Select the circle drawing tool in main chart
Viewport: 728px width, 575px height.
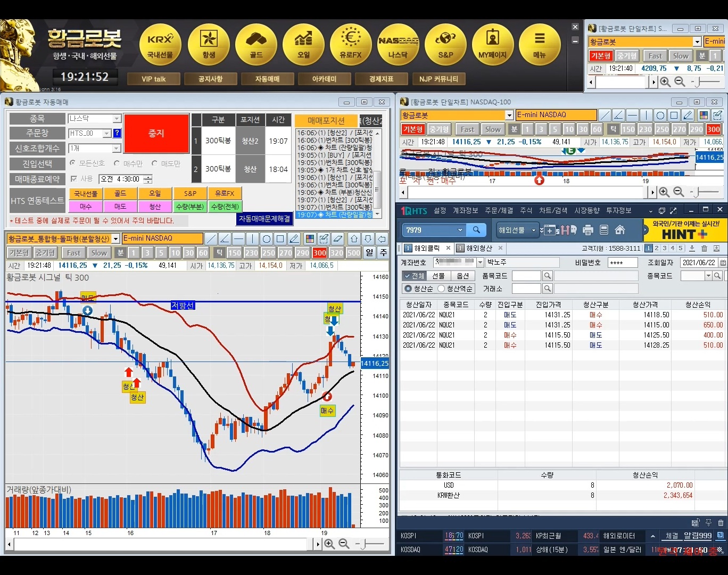(267, 239)
